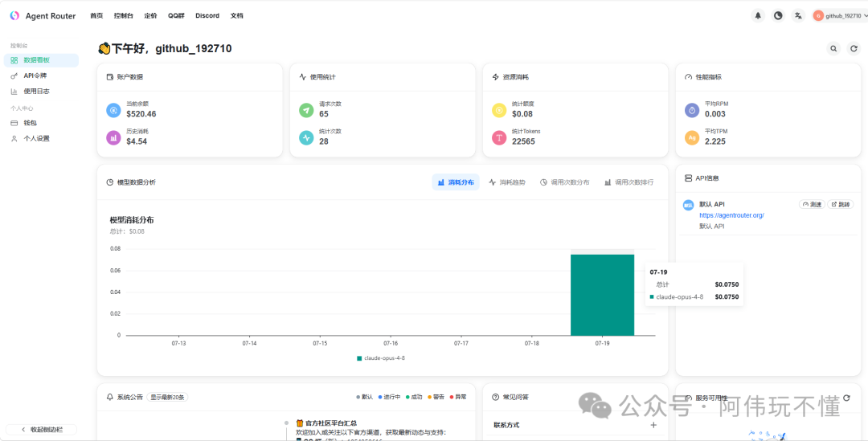
Task: Open QQ群 in top navigation
Action: (x=177, y=15)
